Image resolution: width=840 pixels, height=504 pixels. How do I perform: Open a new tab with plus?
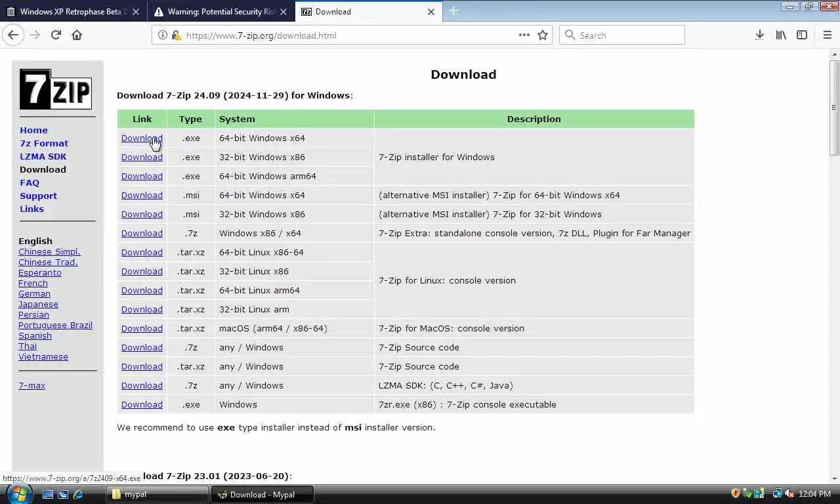tap(453, 11)
